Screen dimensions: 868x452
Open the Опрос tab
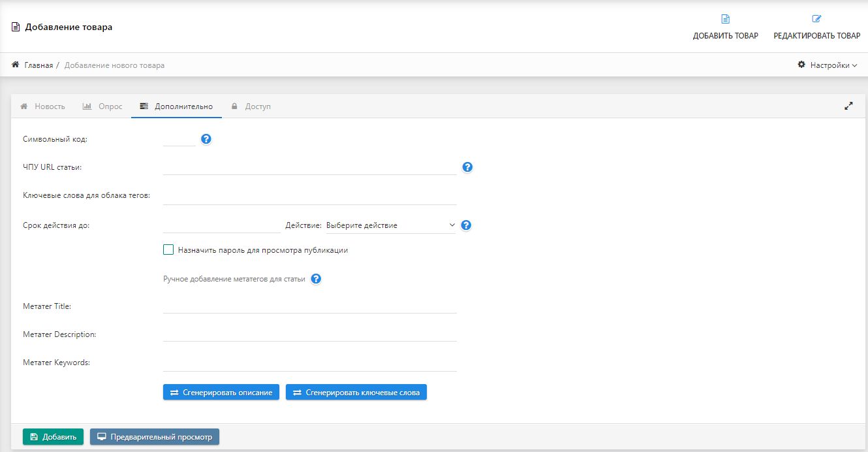click(x=102, y=106)
